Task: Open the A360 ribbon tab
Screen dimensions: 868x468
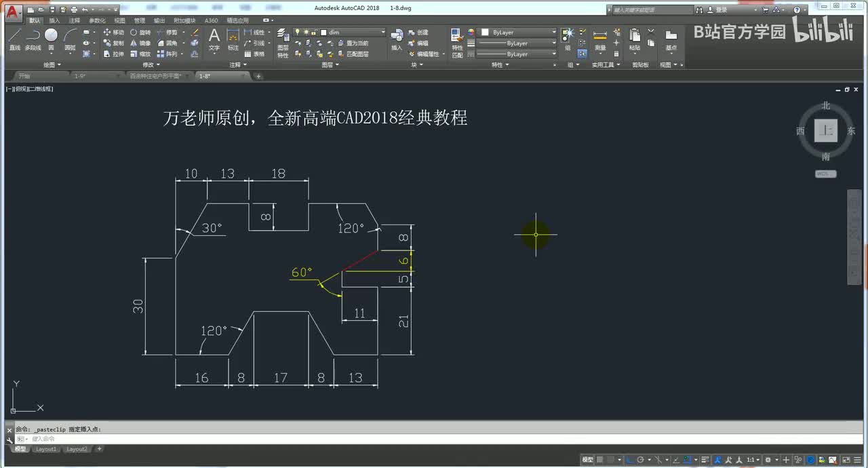Action: click(211, 20)
